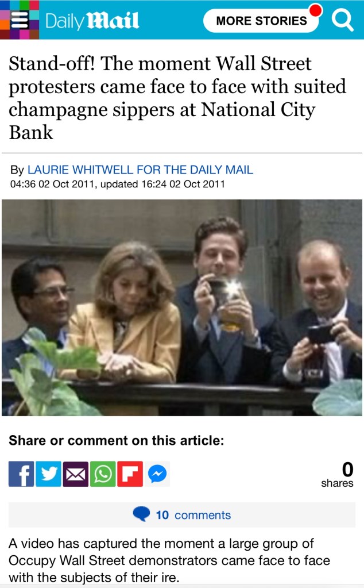
Task: Open the MORE STORIES button
Action: tap(261, 21)
